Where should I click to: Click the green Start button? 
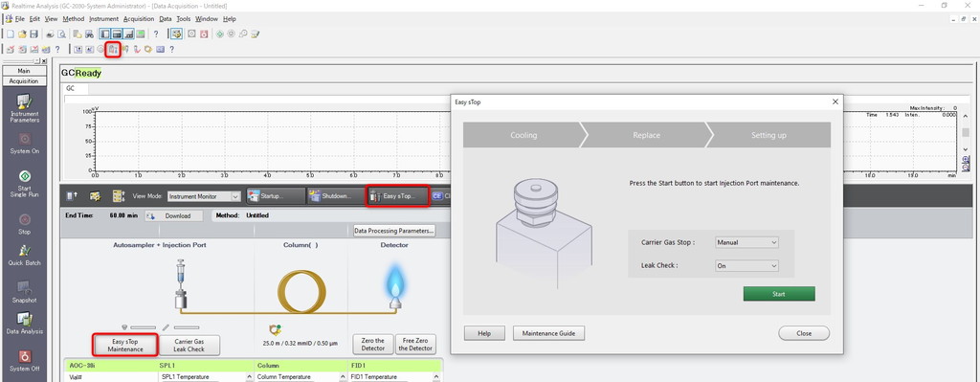click(x=779, y=294)
